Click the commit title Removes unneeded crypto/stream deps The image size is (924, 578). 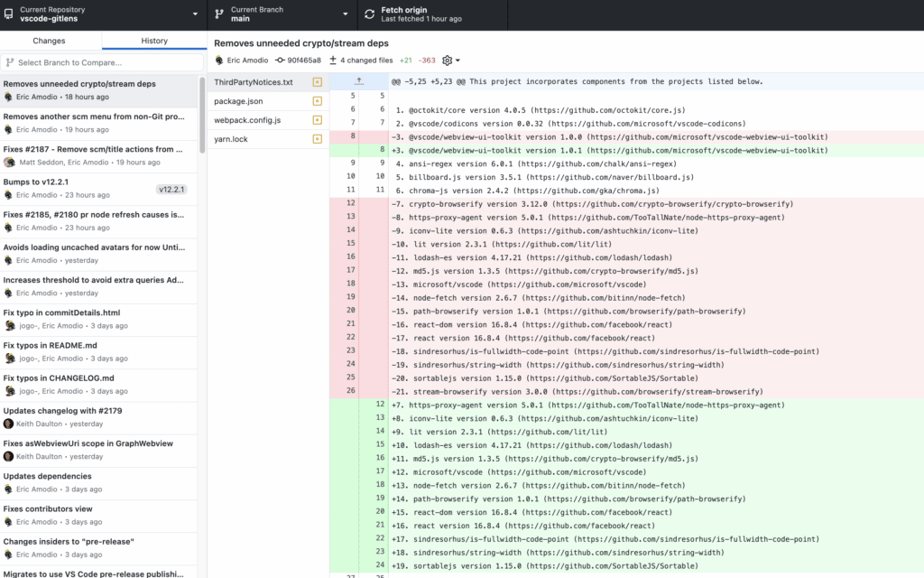tap(301, 43)
